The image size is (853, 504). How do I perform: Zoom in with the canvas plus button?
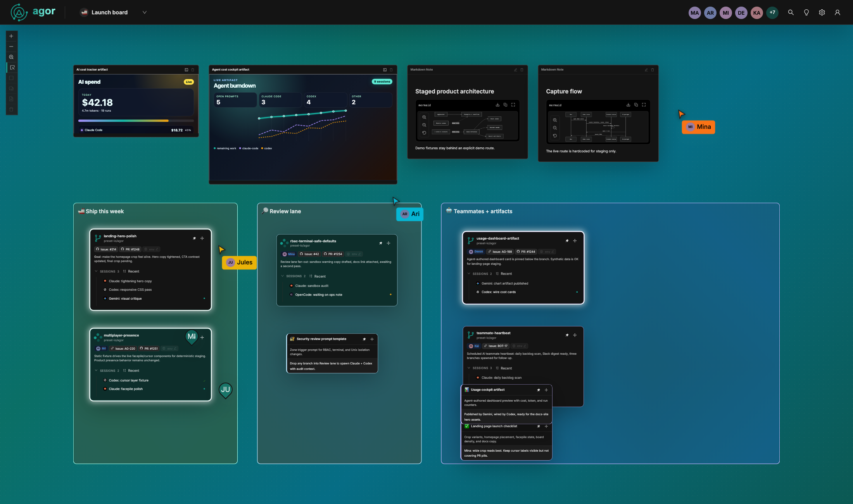point(11,36)
